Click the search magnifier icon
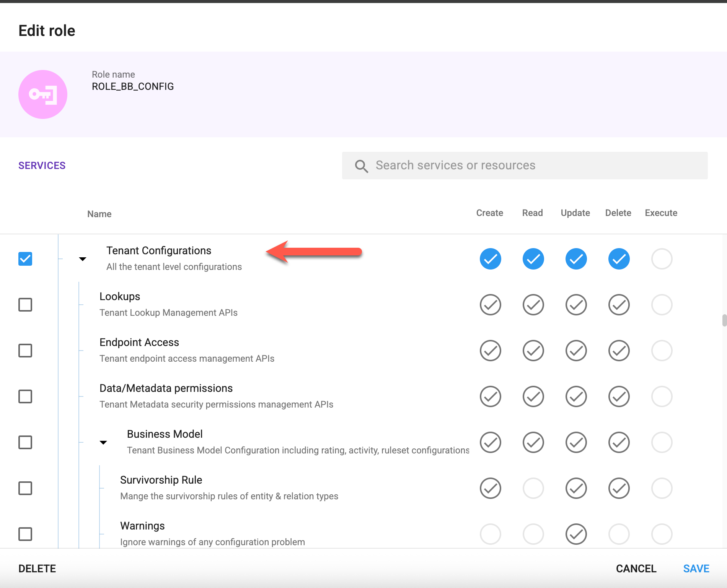 point(361,166)
